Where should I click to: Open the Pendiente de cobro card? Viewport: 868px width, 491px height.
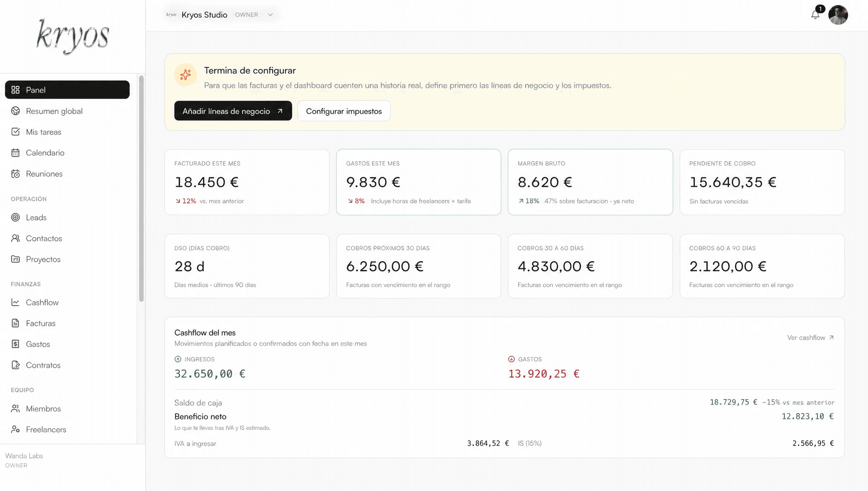pos(762,182)
